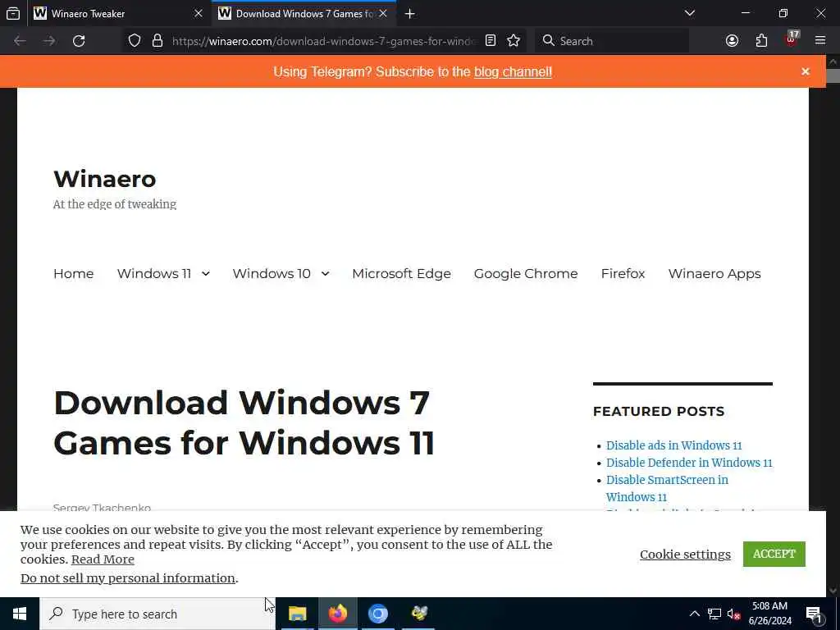Open Winaero Apps navigation item
This screenshot has height=630, width=840.
click(714, 274)
